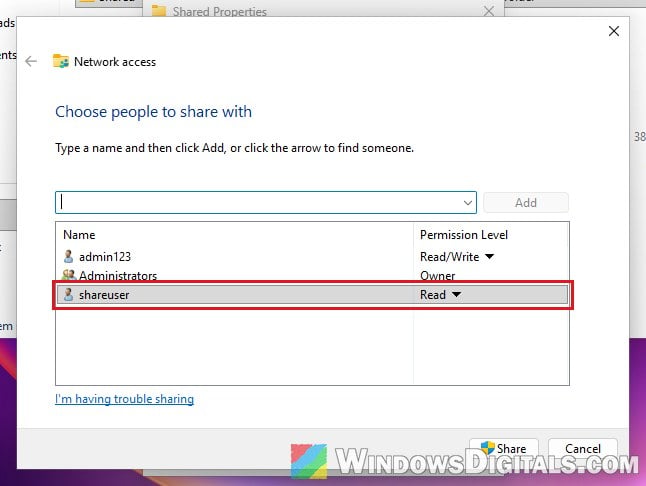
Task: Select the Administrators row name
Action: (x=118, y=275)
